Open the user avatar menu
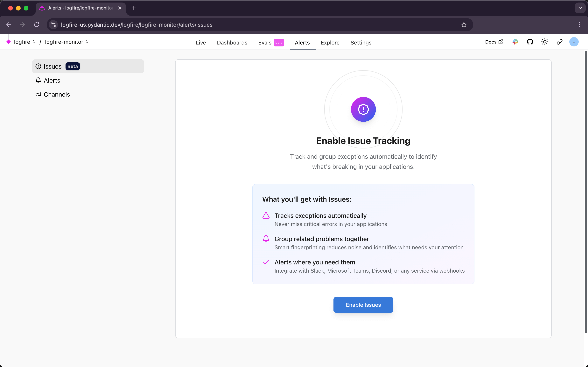 pos(574,42)
